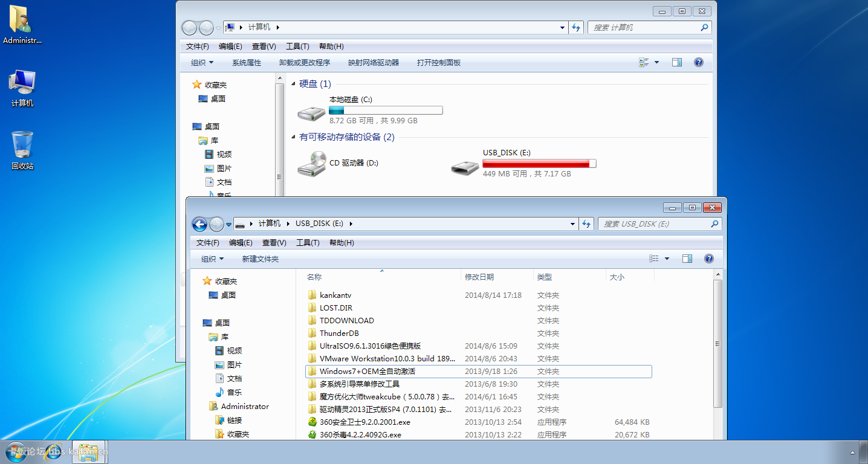
Task: Click 系统属性 in 计算机 toolbar
Action: tap(247, 62)
